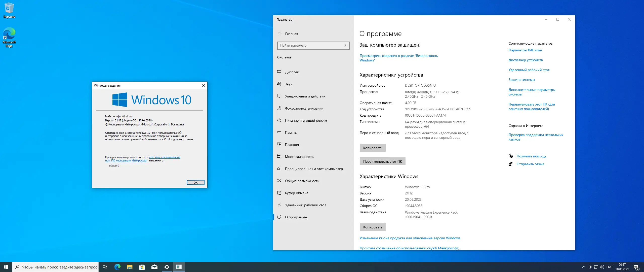
Task: Expand hidden system tray icons chevron
Action: tap(584, 267)
